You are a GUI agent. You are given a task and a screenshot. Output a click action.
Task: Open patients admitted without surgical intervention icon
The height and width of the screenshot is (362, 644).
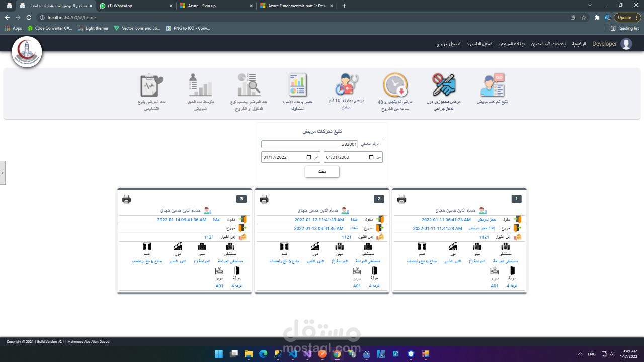click(443, 85)
